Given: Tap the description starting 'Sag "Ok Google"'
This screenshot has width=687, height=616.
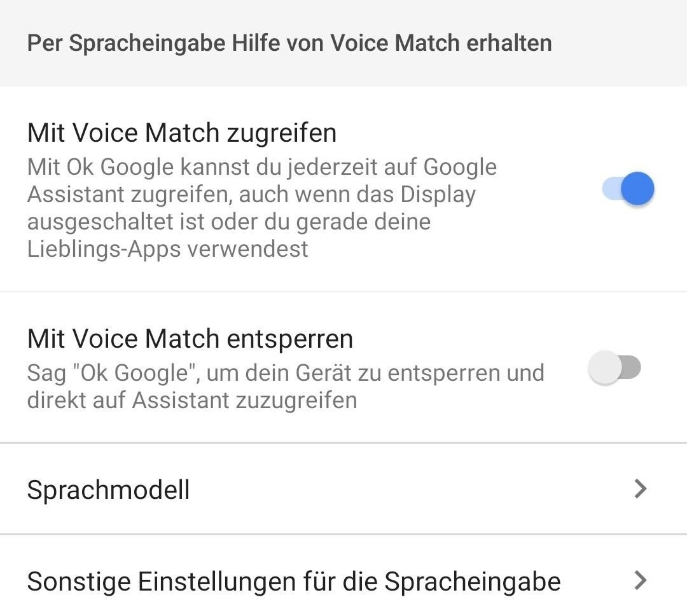Looking at the screenshot, I should tap(286, 387).
